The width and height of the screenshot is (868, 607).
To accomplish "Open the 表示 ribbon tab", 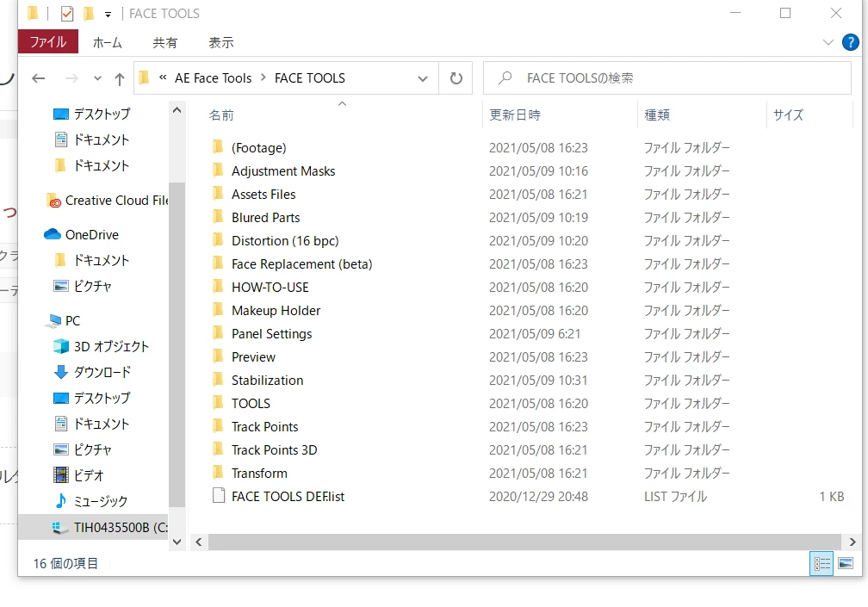I will coord(220,42).
